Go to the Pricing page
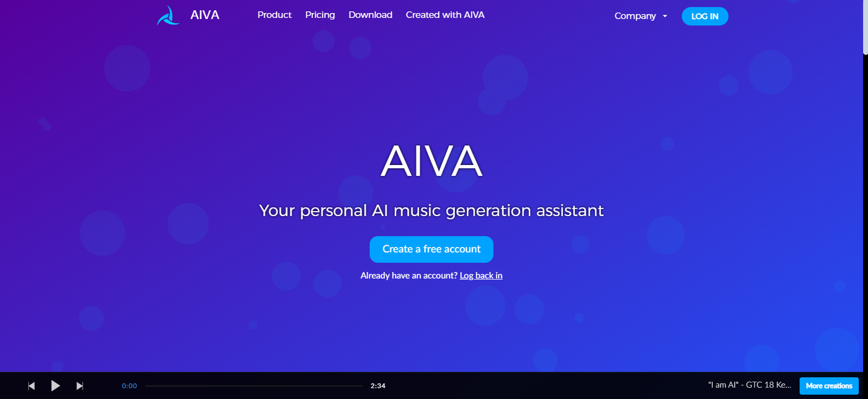 pos(320,15)
